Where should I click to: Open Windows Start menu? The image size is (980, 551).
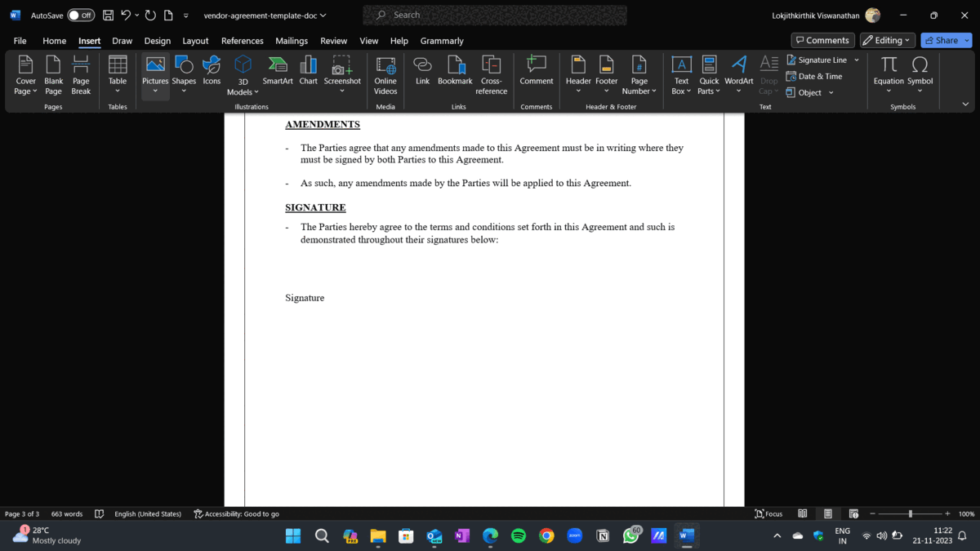tap(293, 536)
